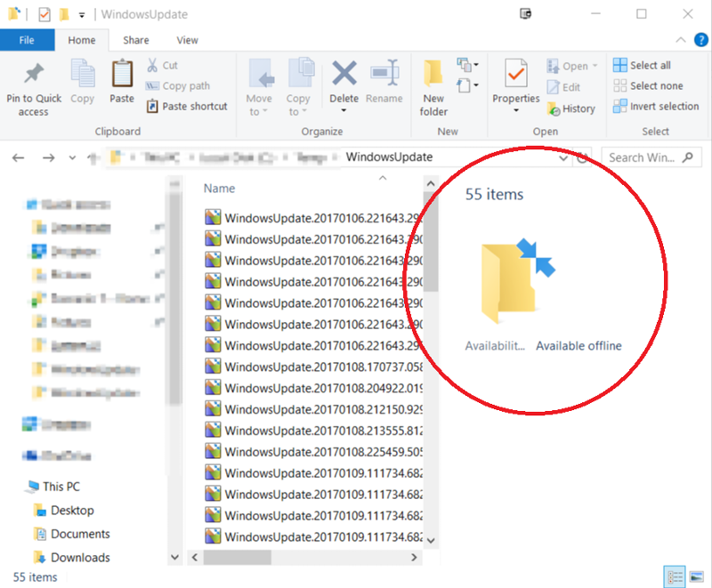Screen dimensions: 712x588
Task: Open the Copy to menu
Action: coord(298,87)
